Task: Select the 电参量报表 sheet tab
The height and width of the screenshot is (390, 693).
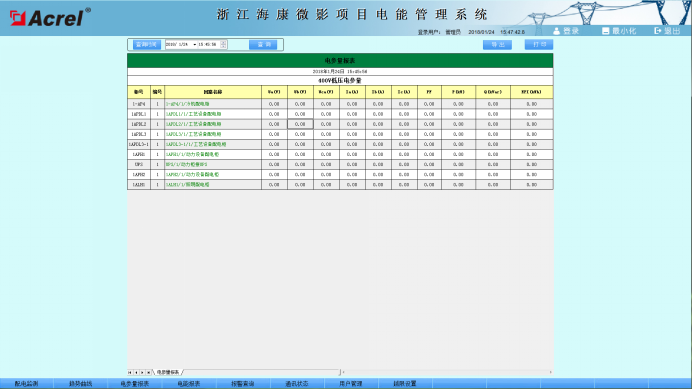Action: coord(168,373)
